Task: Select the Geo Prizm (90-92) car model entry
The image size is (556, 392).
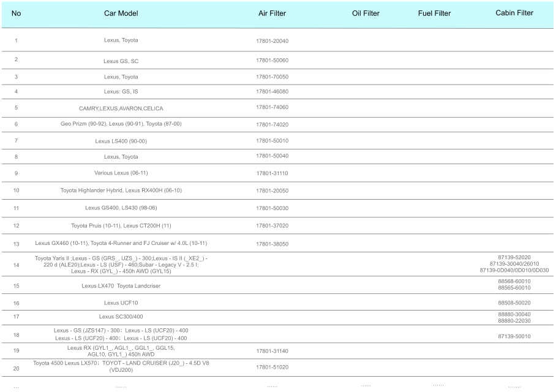Action: pyautogui.click(x=121, y=124)
